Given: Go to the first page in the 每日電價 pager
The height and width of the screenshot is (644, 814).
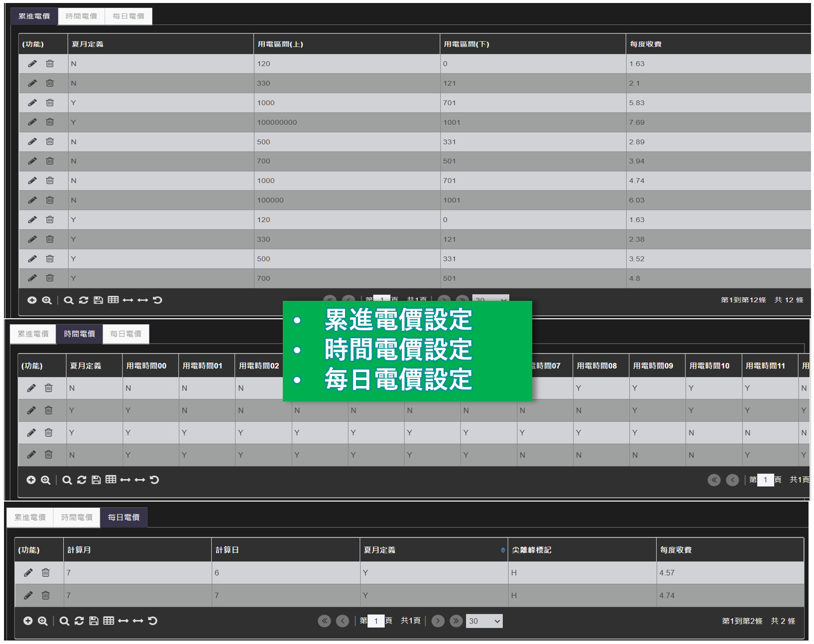Looking at the screenshot, I should (x=324, y=621).
